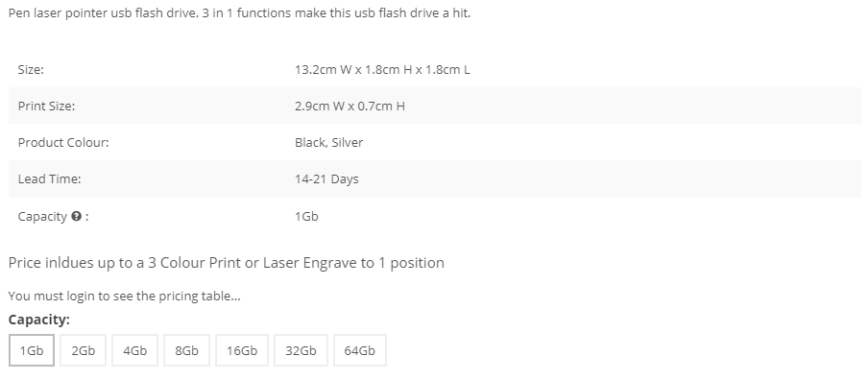868x380 pixels.
Task: Select the 1Gb capacity option
Action: click(x=32, y=350)
